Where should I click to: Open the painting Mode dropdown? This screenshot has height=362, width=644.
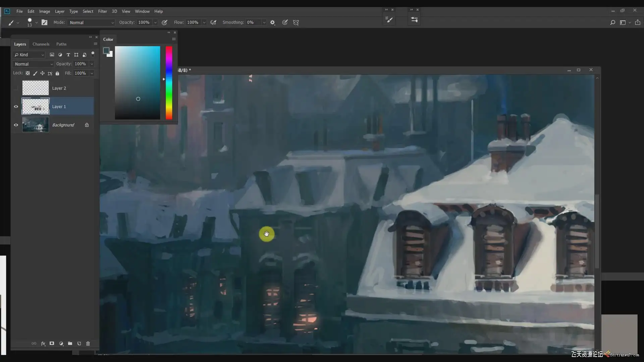[x=91, y=22]
